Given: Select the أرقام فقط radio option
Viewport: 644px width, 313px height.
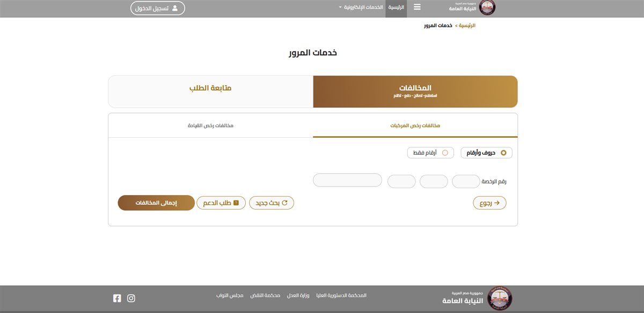Looking at the screenshot, I should click(444, 153).
